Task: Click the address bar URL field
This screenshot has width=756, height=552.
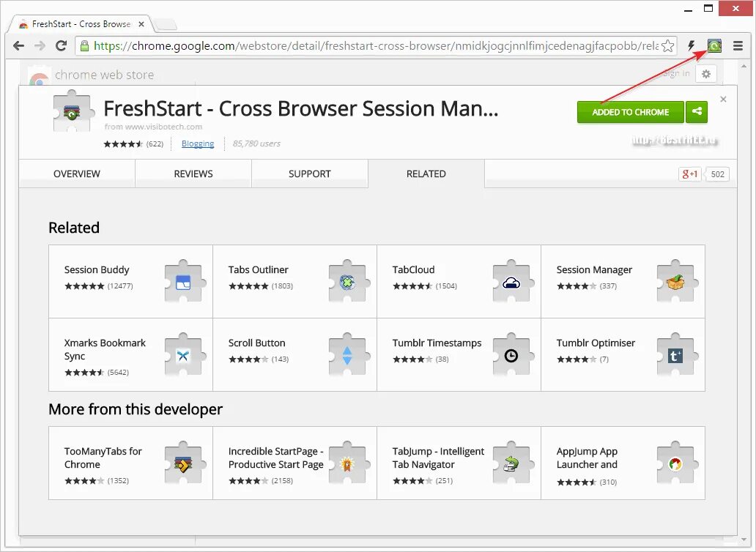Action: pyautogui.click(x=376, y=46)
